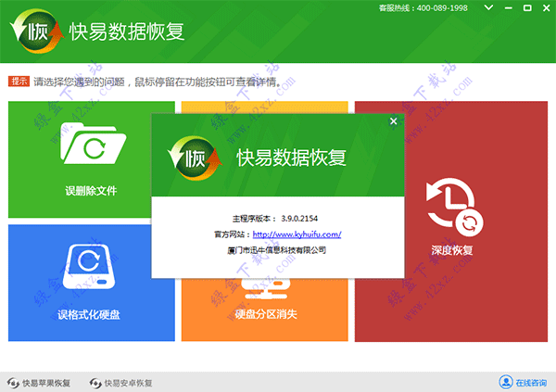Click the version number 3.9.0.2154

[299, 219]
